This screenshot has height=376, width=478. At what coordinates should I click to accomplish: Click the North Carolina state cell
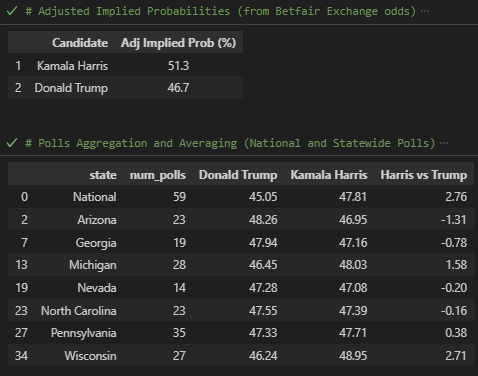[x=79, y=311]
